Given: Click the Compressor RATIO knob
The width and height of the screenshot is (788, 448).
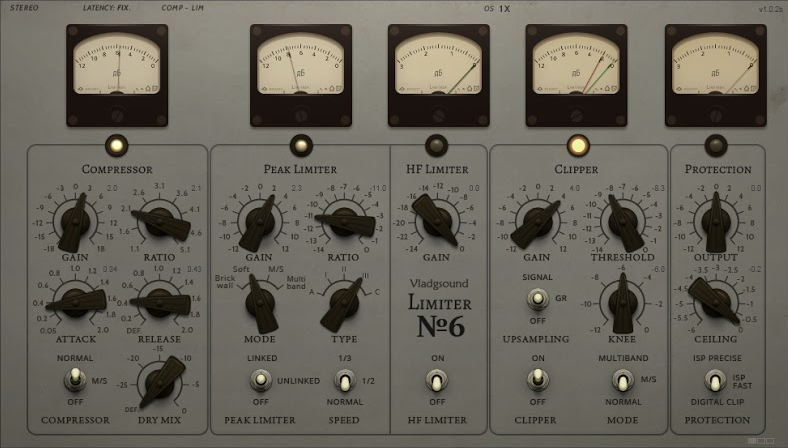Looking at the screenshot, I should 160,222.
